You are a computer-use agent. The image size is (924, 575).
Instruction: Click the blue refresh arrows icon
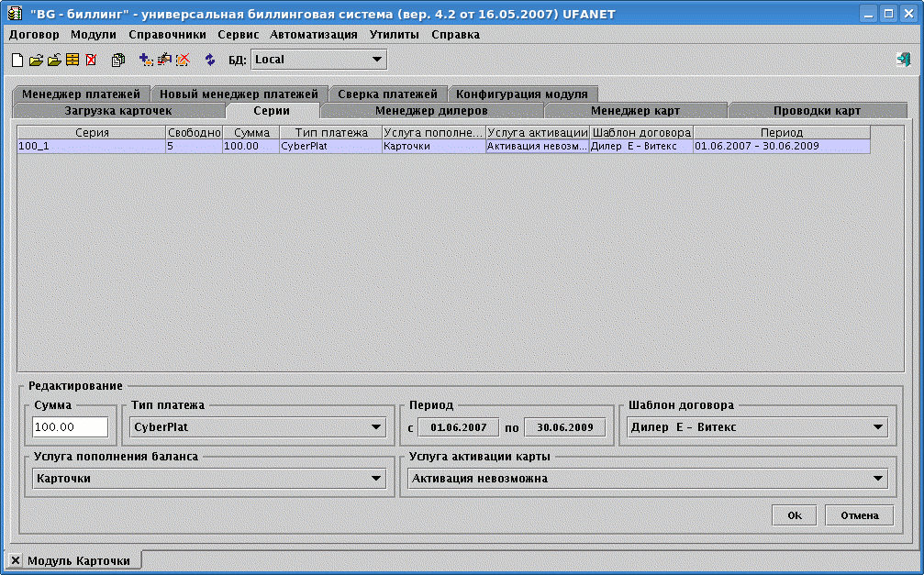click(x=210, y=60)
